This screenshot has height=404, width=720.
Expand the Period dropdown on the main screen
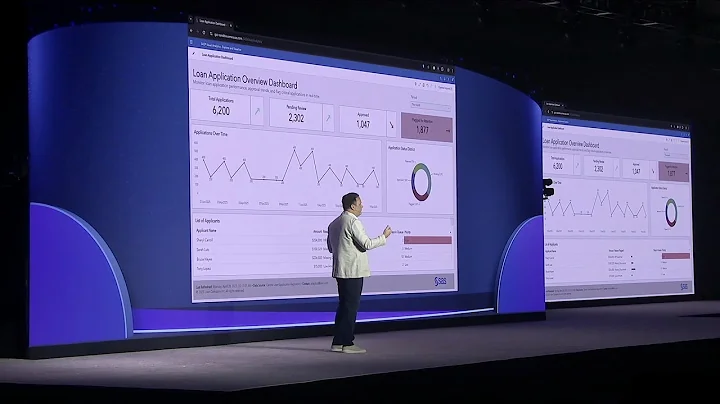[430, 106]
